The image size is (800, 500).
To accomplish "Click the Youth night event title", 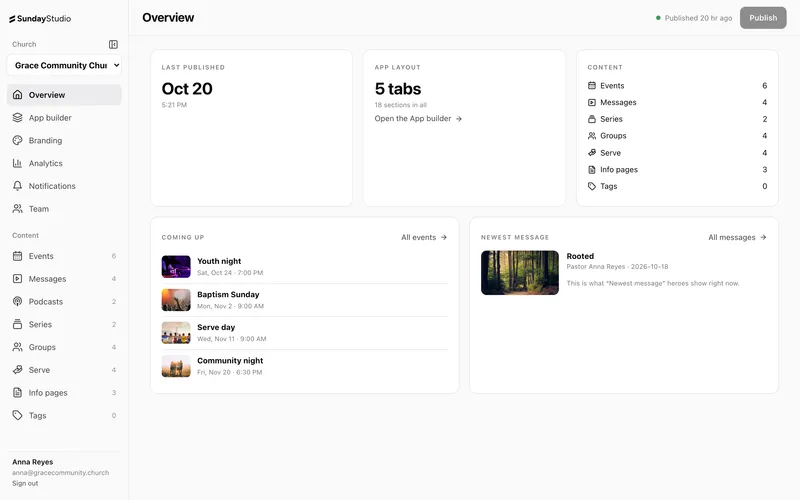I will pos(219,261).
